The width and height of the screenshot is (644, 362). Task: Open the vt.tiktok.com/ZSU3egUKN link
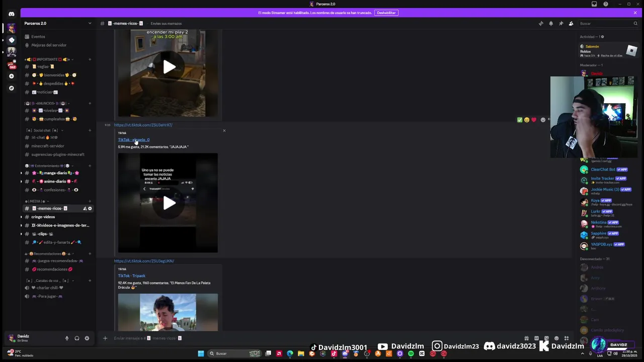[144, 261]
